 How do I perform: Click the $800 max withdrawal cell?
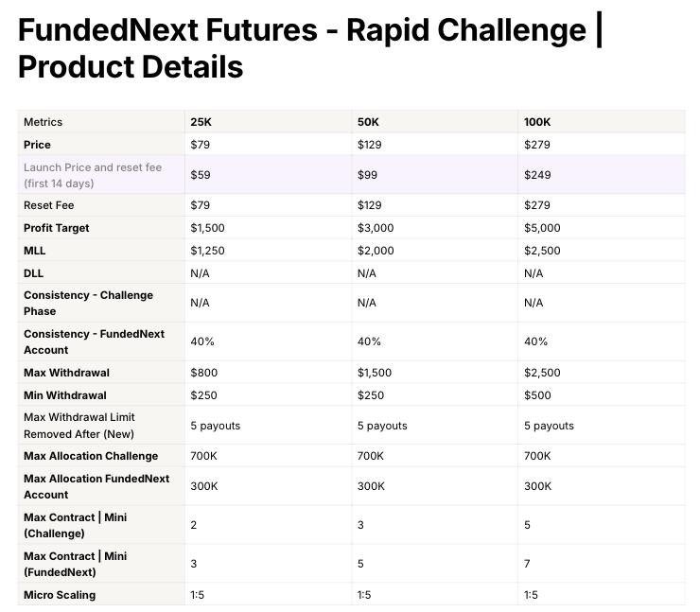pyautogui.click(x=204, y=373)
